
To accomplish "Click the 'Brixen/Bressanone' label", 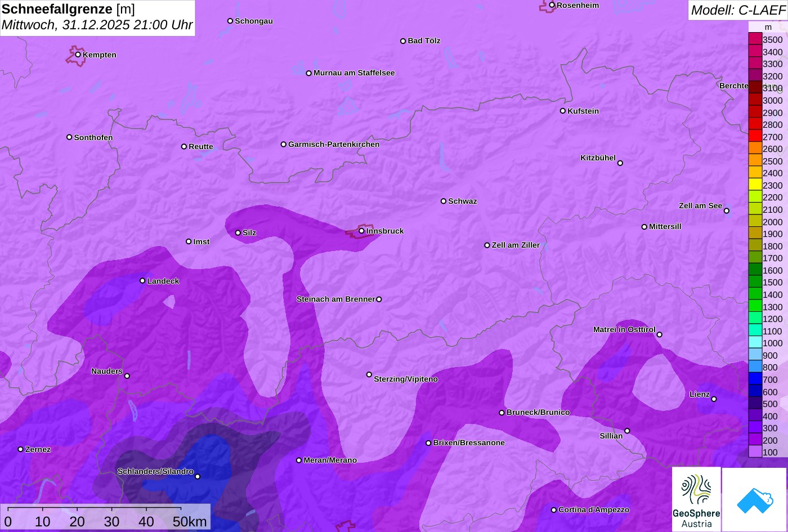I will [x=469, y=442].
